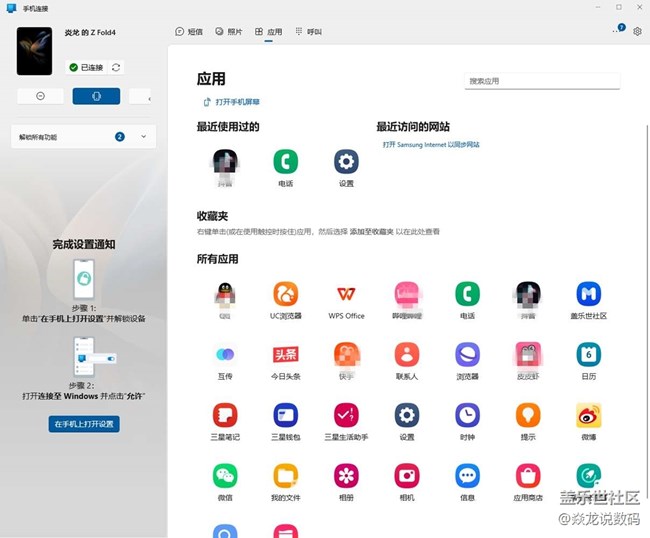Expand the 解锁所有功能 section
Screen dimensions: 650x538
143,136
